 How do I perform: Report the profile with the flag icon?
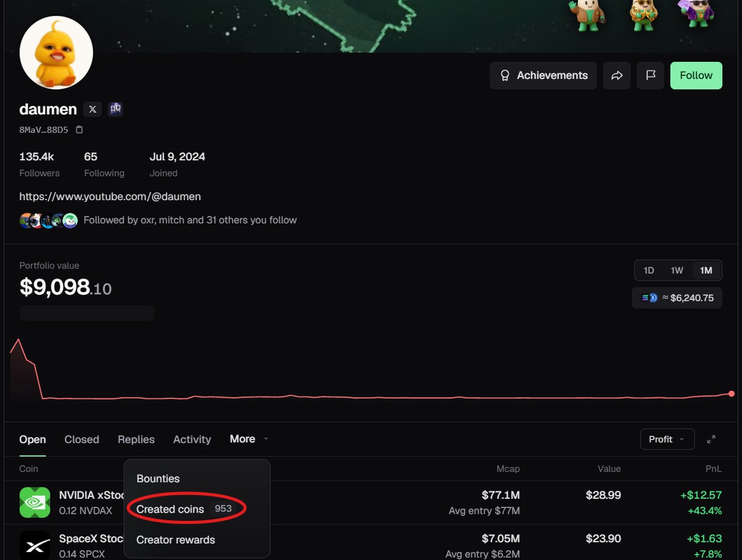(x=650, y=75)
